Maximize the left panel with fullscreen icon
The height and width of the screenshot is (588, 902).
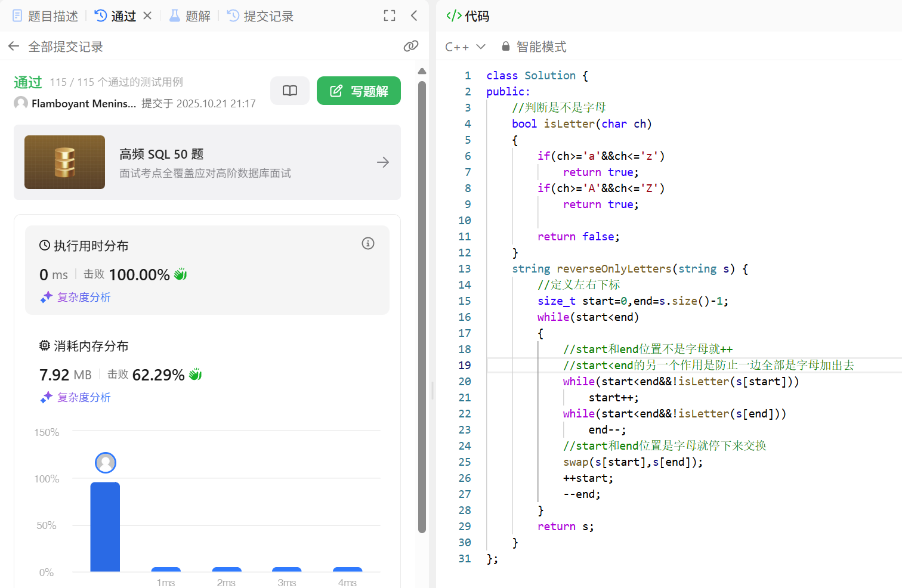coord(390,16)
